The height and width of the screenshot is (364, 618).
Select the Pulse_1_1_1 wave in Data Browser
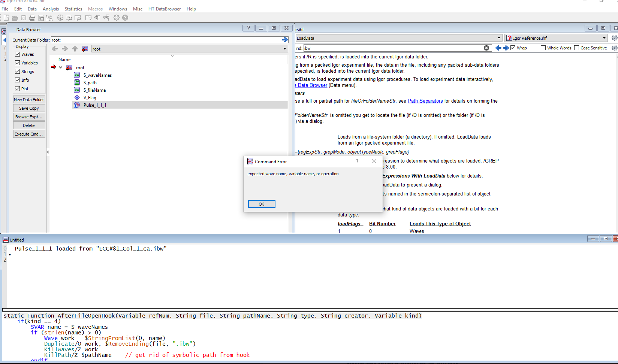pos(95,105)
